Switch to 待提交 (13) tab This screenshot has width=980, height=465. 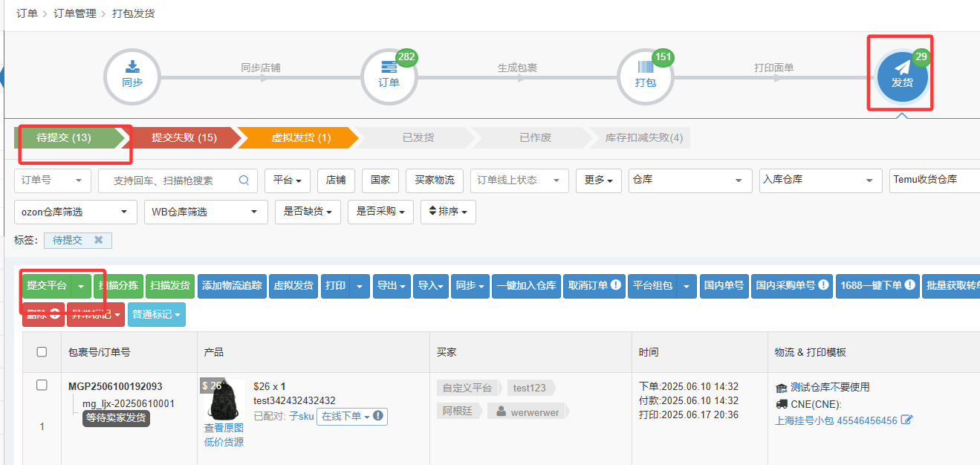click(70, 137)
